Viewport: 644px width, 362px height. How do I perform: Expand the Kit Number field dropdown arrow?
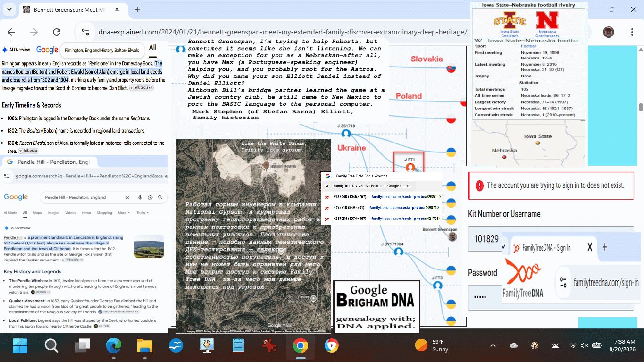[503, 246]
